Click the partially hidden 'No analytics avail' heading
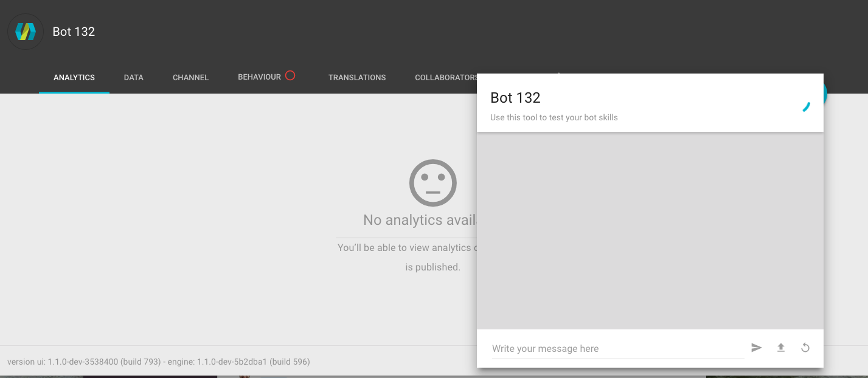This screenshot has height=378, width=868. 420,220
